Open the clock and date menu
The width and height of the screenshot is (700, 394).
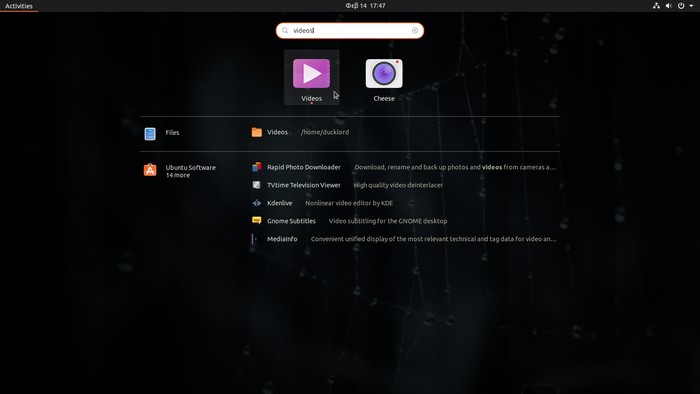pos(365,6)
